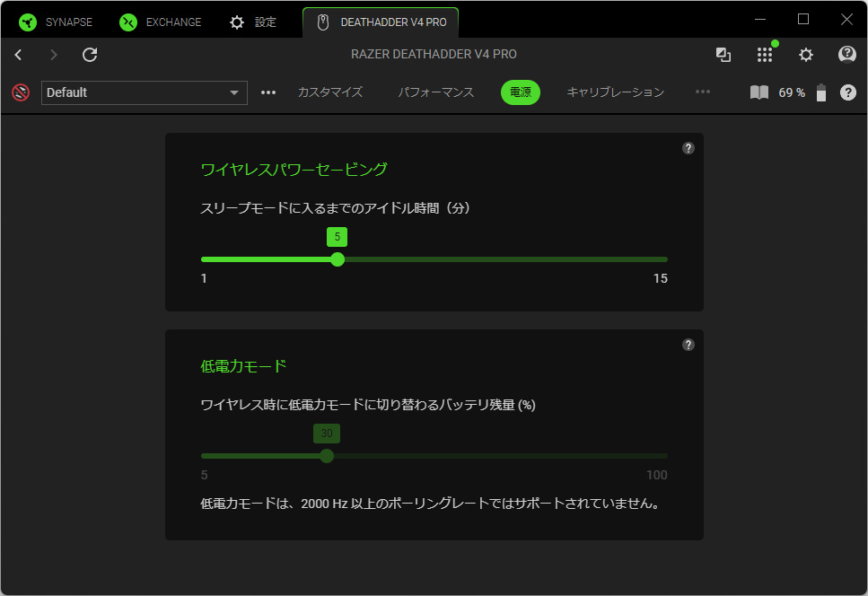The height and width of the screenshot is (596, 868).
Task: Open profile options three-dot menu
Action: pyautogui.click(x=268, y=92)
